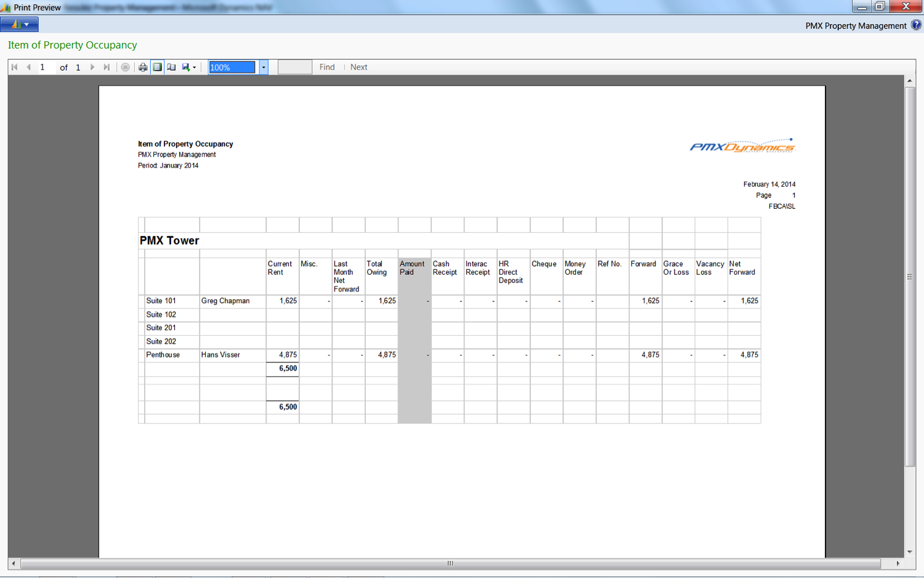Minimize the Print Preview window
Image resolution: width=924 pixels, height=578 pixels.
pyautogui.click(x=862, y=6)
